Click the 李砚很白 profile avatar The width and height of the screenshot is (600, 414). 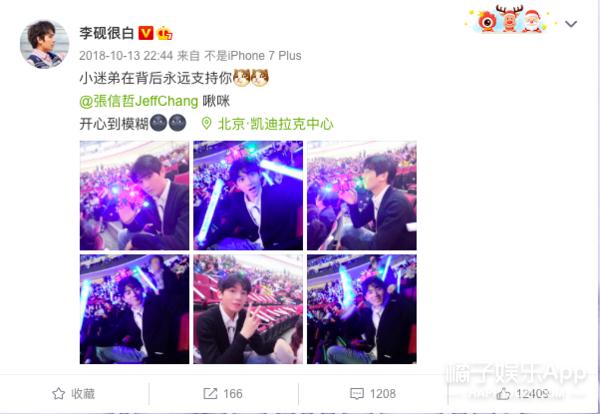(44, 44)
